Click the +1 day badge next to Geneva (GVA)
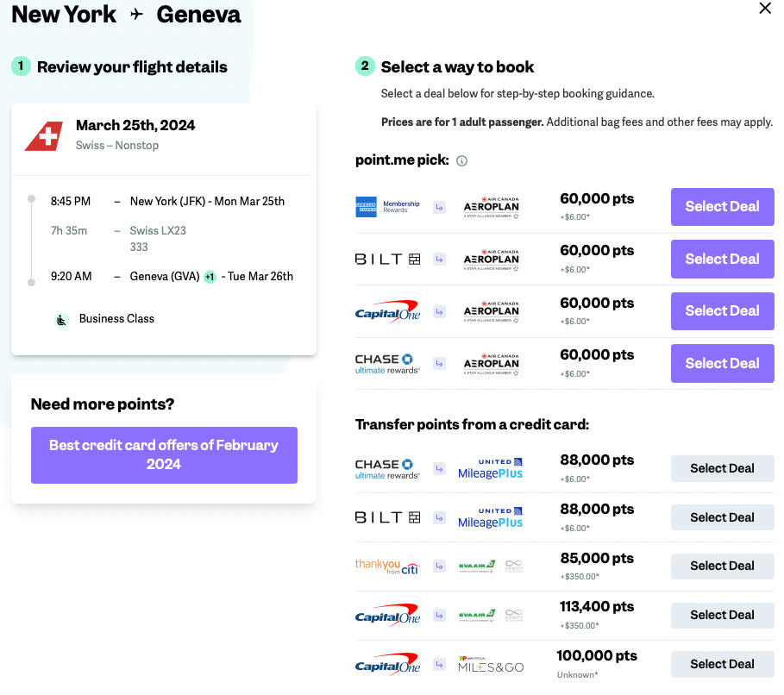 (x=210, y=277)
